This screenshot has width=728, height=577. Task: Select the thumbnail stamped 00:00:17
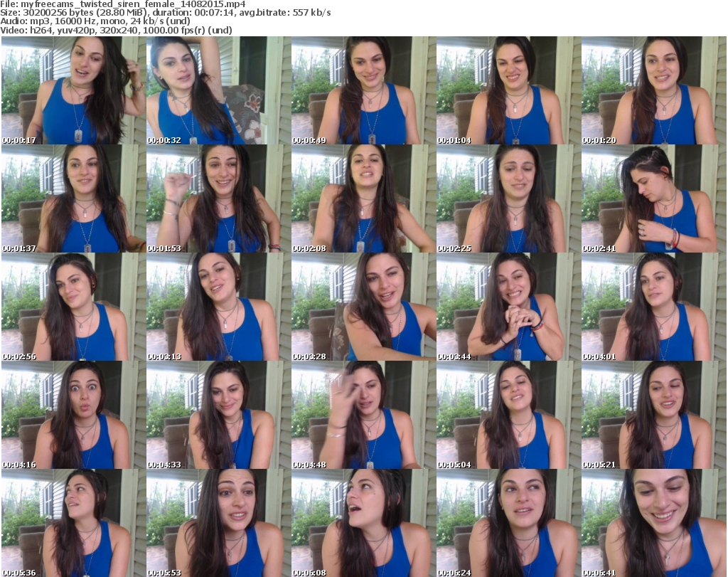73,90
